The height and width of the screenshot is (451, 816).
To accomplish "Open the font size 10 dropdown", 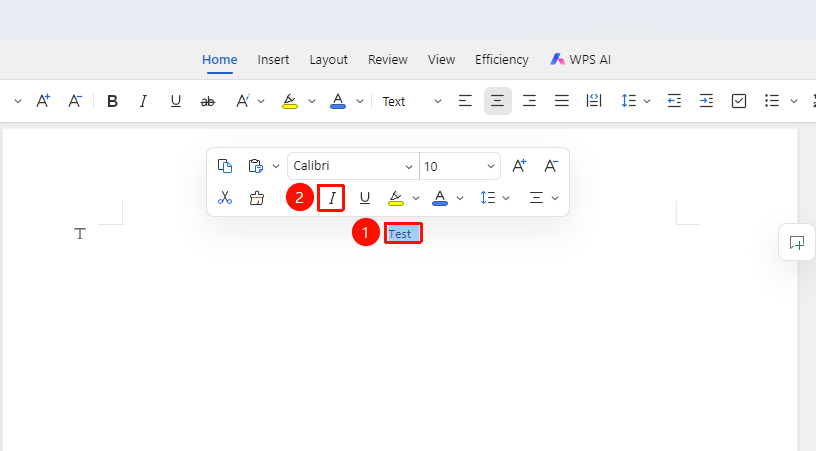I will pyautogui.click(x=460, y=166).
